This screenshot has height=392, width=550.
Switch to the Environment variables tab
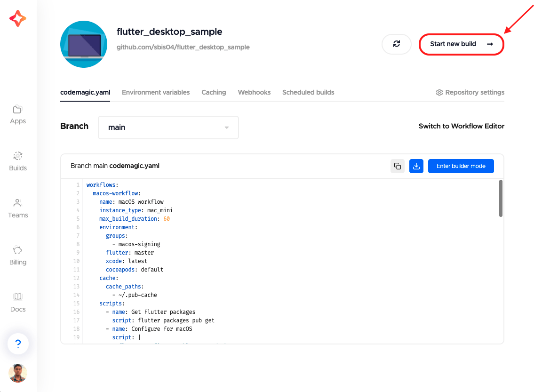tap(156, 92)
